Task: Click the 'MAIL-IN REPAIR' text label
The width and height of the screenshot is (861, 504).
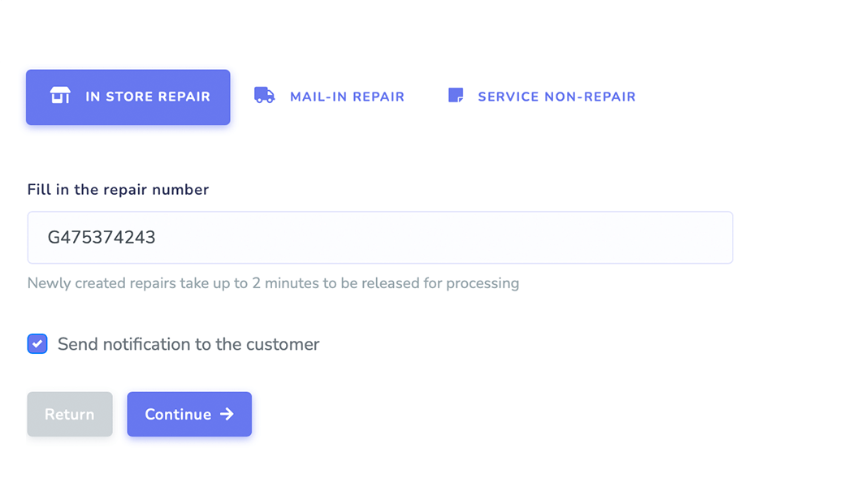Action: tap(347, 97)
